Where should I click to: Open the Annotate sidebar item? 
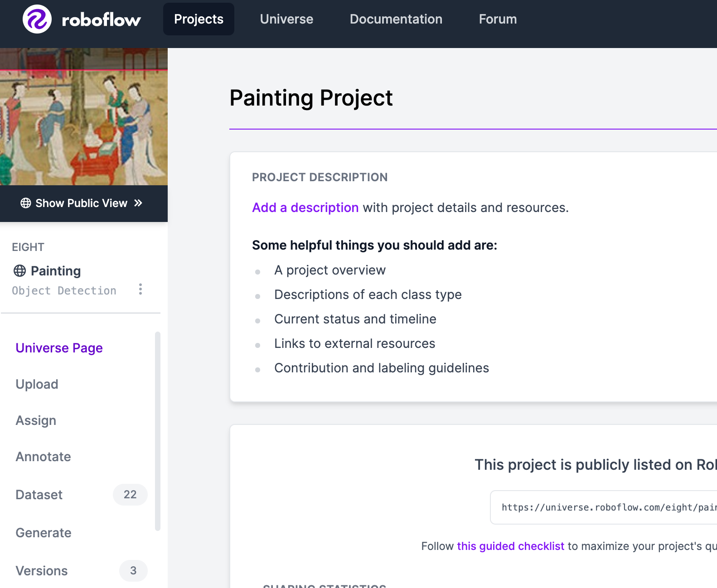click(x=43, y=457)
